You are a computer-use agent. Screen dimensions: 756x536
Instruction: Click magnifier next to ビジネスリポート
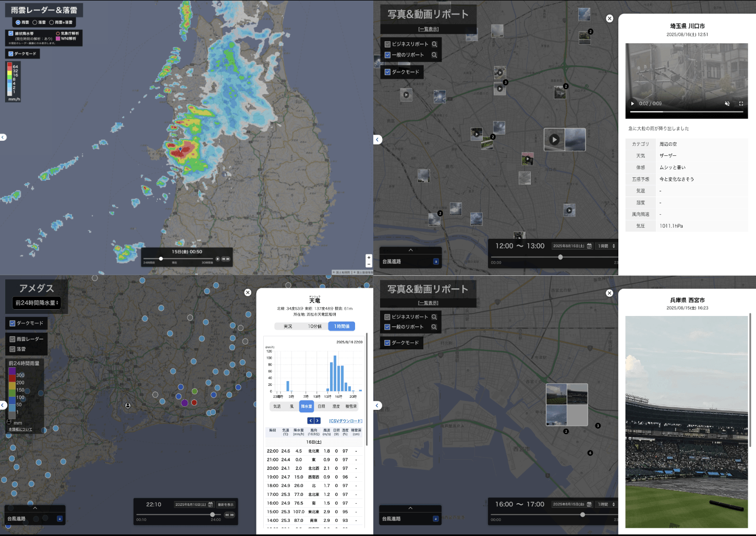pos(434,44)
